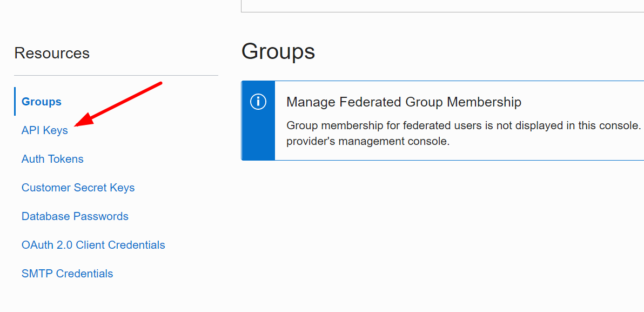This screenshot has width=644, height=312.
Task: Click the info icon in the blue banner
Action: [258, 102]
